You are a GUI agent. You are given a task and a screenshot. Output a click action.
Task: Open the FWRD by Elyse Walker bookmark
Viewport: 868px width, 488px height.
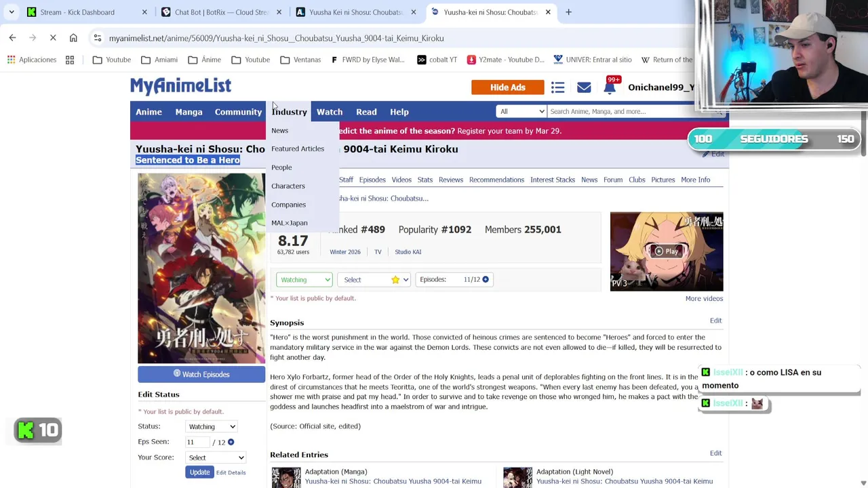[368, 60]
